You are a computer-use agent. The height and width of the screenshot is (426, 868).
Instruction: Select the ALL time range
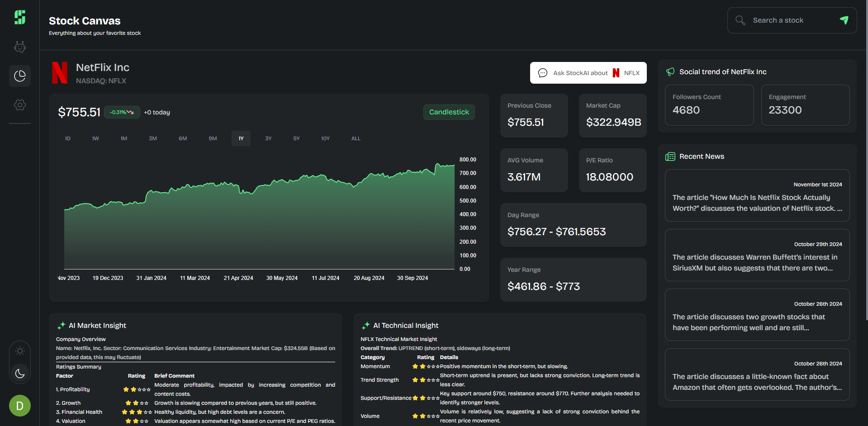pyautogui.click(x=356, y=138)
